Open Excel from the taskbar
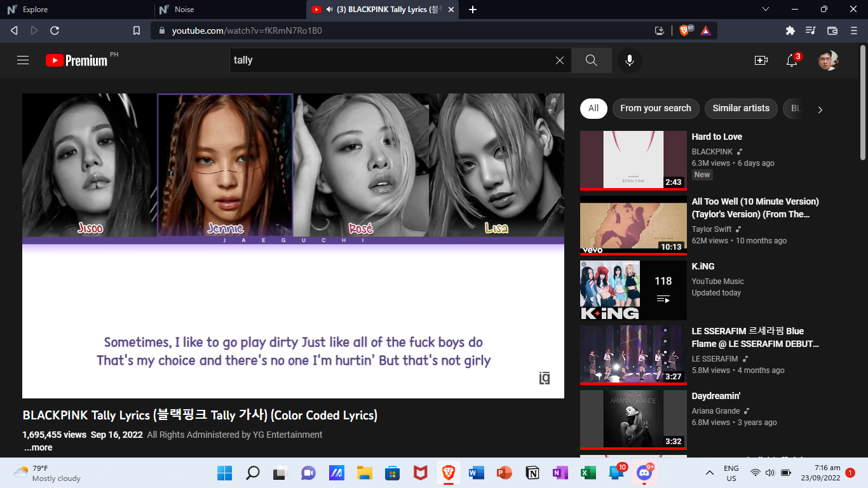This screenshot has height=488, width=868. point(588,473)
